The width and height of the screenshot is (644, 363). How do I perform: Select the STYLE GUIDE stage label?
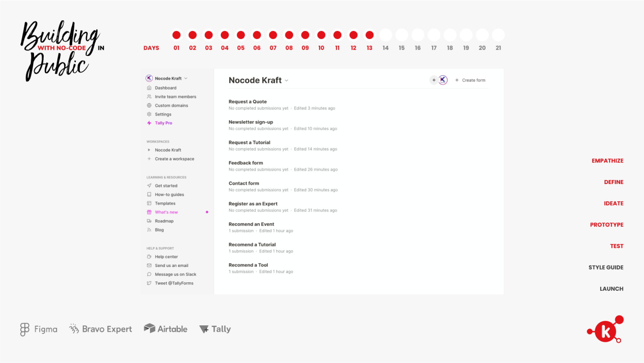(x=606, y=267)
